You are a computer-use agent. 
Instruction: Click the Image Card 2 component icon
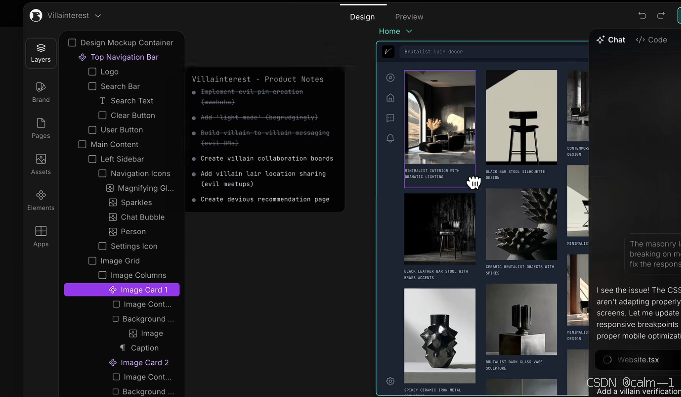pyautogui.click(x=113, y=363)
